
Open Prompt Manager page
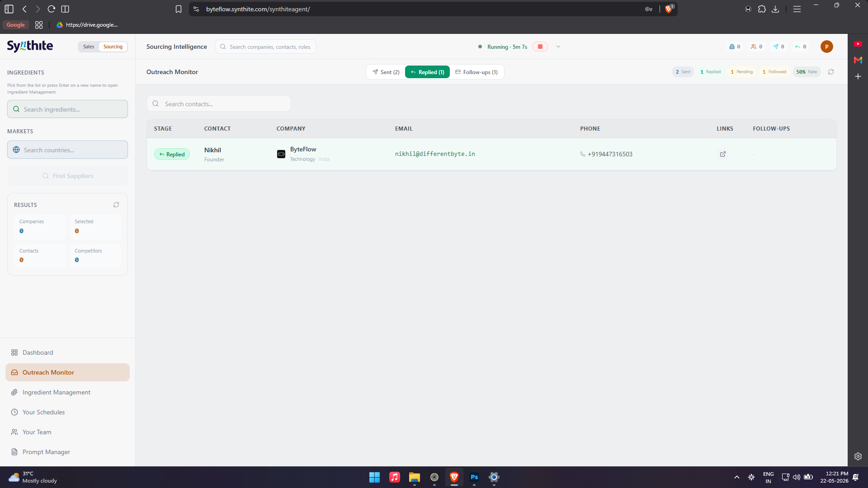[x=67, y=452]
